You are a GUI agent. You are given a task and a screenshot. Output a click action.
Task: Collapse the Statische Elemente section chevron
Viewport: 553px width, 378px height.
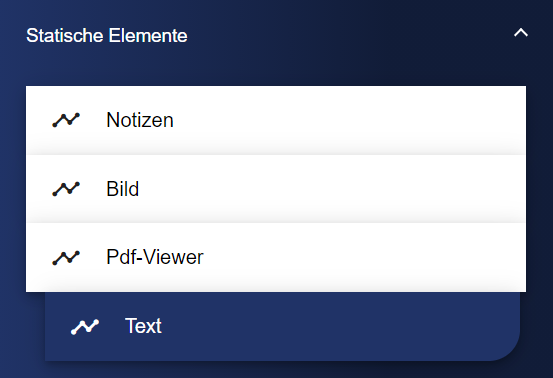pos(521,33)
